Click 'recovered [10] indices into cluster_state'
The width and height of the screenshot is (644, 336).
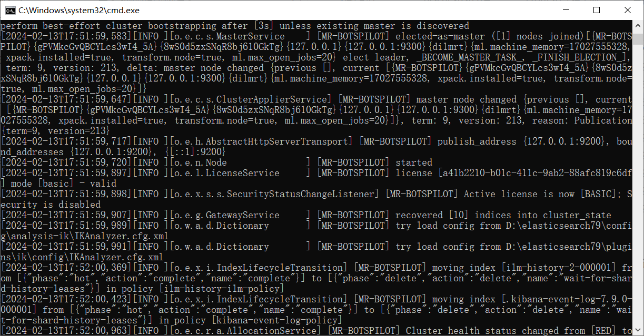503,215
